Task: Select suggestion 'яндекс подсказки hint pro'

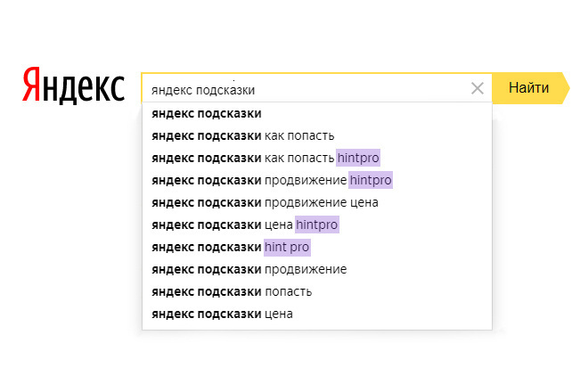Action: point(317,247)
